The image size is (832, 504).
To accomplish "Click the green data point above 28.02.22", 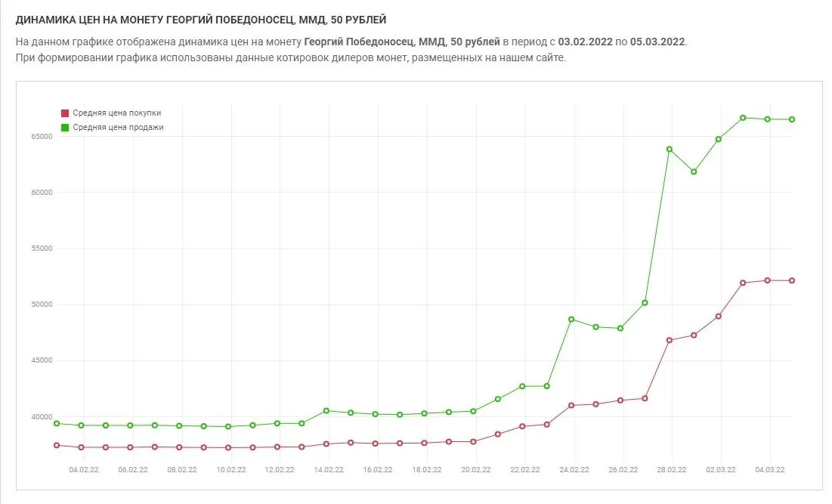I will pos(670,149).
